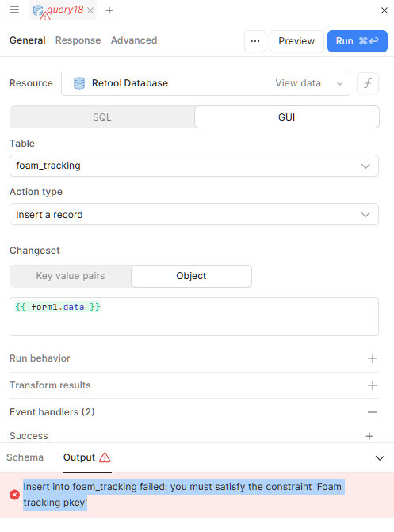
Task: Open the three-dot more options menu
Action: 255,41
